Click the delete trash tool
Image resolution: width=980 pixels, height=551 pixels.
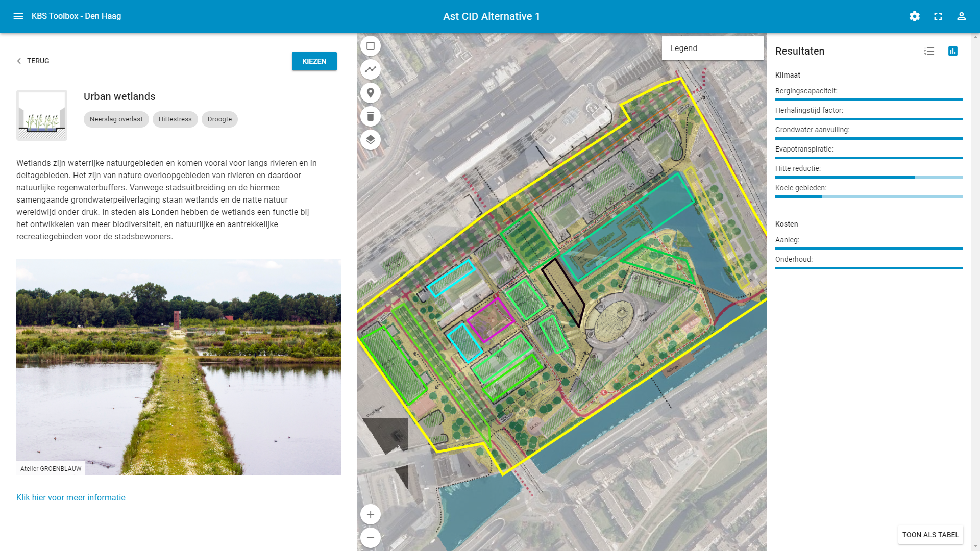coord(371,116)
